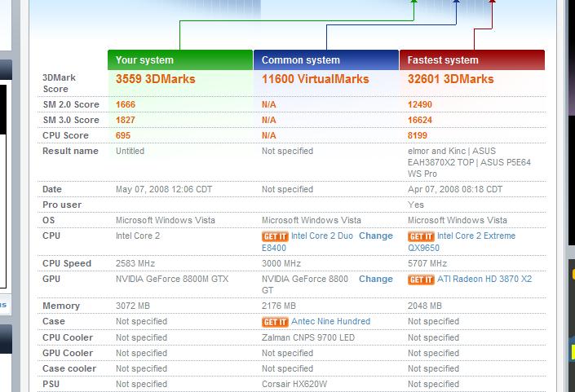The width and height of the screenshot is (575, 392).
Task: Click the GPU row label
Action: 51,279
